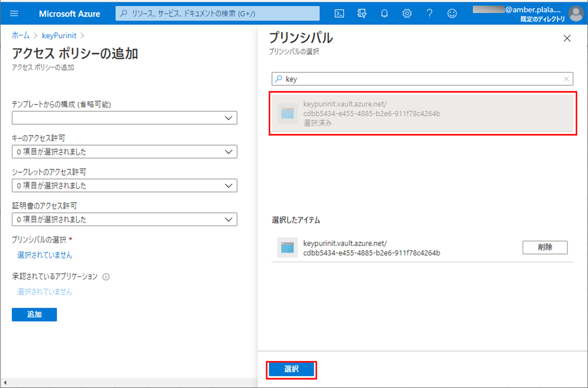Open the account avatar menu
The image size is (588, 388).
(x=576, y=14)
